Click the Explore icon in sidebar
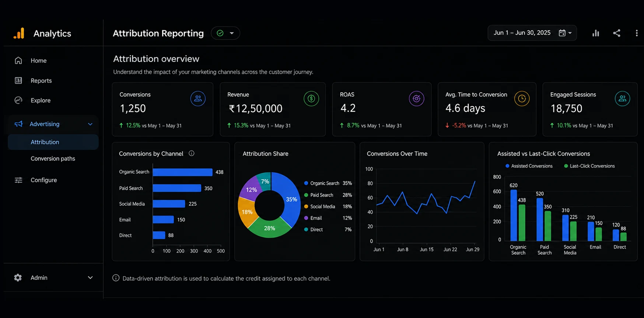644x318 pixels. [18, 100]
